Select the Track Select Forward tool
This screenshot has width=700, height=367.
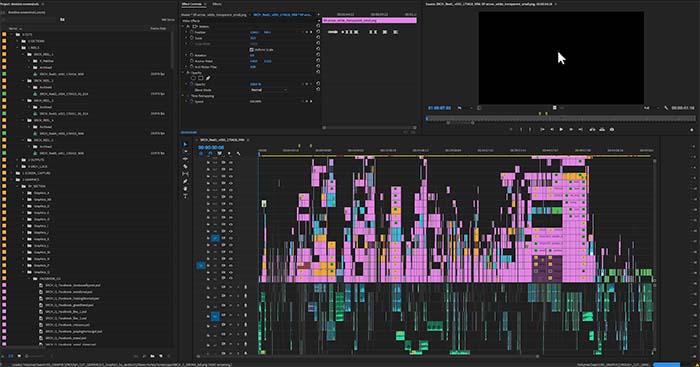click(185, 151)
